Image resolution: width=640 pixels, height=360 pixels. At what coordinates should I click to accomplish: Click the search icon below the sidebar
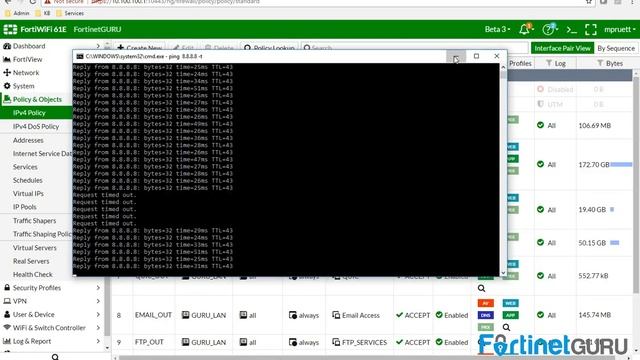[x=55, y=357]
